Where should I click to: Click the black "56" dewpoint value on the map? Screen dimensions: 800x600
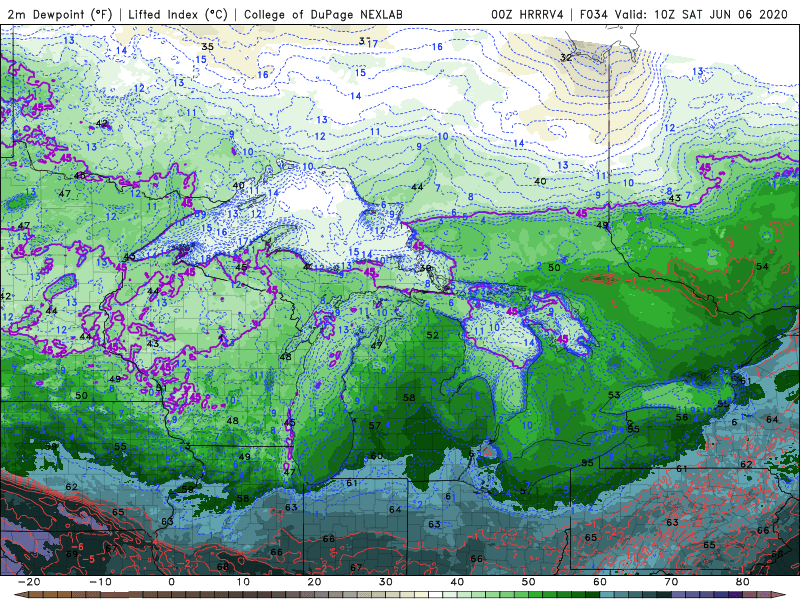click(x=682, y=417)
